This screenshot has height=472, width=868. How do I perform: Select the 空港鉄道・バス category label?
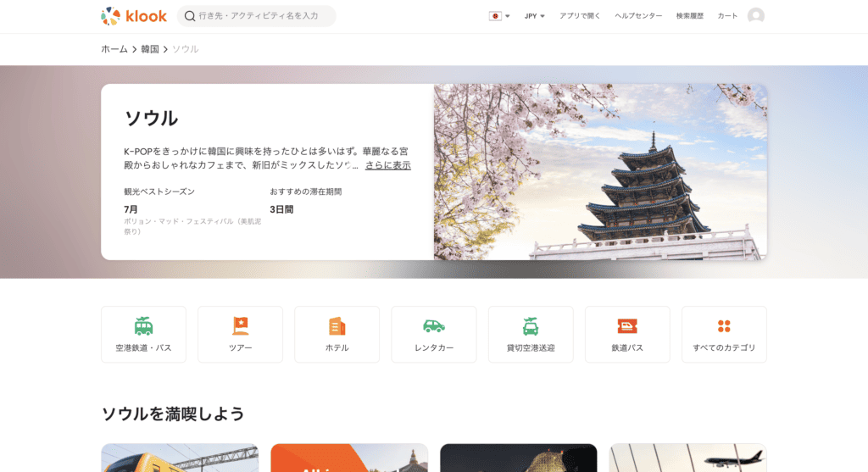click(x=143, y=347)
